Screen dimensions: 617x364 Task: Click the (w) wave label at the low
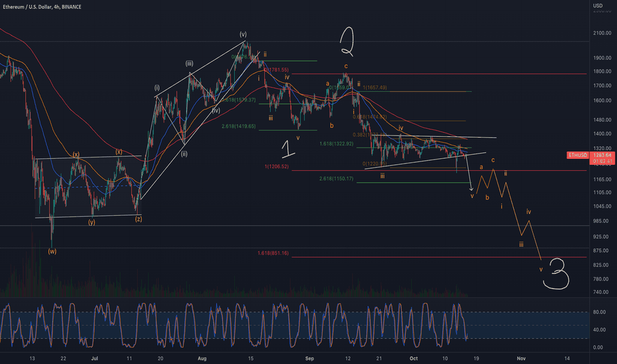coord(52,251)
